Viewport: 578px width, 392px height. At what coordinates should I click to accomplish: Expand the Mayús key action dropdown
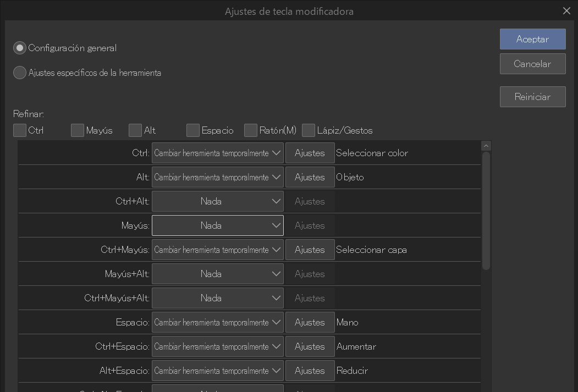coord(217,225)
